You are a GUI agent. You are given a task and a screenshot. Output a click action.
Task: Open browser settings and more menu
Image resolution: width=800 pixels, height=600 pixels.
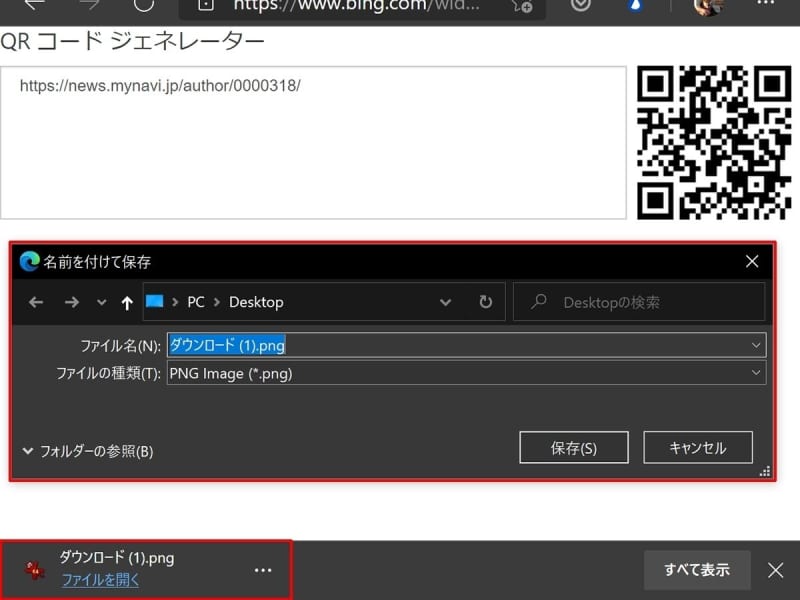(765, 3)
